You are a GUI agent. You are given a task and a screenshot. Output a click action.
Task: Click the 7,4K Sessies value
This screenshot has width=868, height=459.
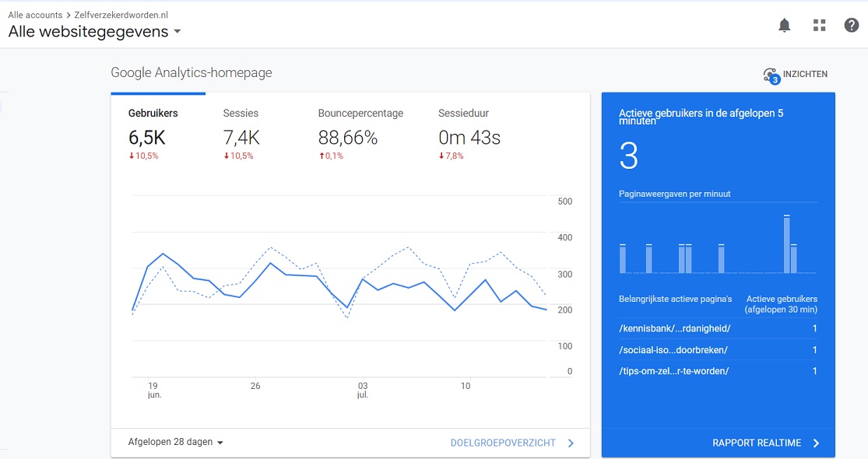(x=241, y=138)
